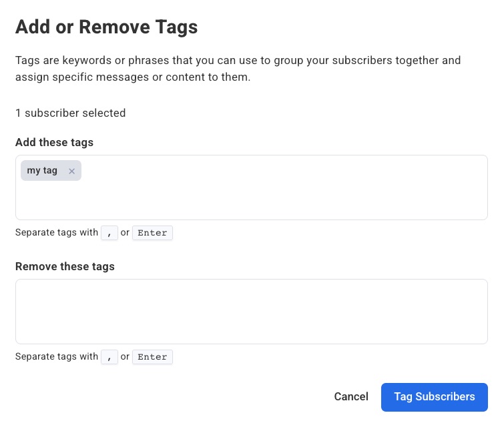Click the 'my tag' chip label
This screenshot has width=504, height=431.
42,171
